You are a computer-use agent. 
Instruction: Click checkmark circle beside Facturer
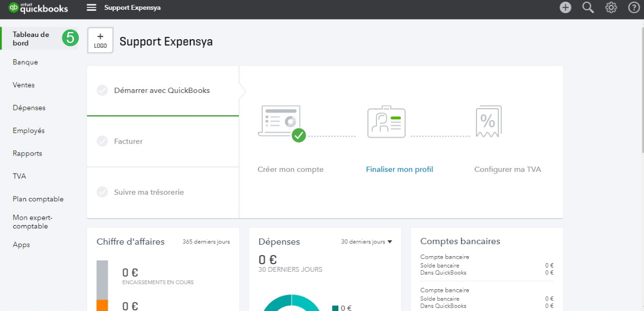click(x=102, y=141)
